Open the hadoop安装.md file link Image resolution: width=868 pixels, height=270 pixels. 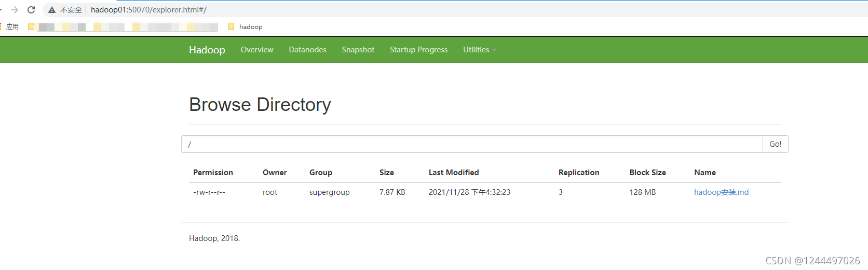(x=721, y=192)
